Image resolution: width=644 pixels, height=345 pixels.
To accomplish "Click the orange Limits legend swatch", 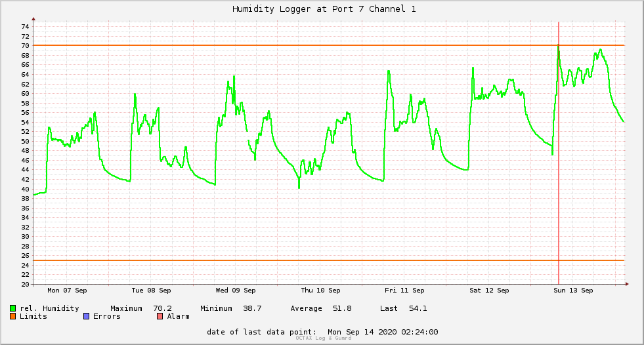I will [x=12, y=316].
